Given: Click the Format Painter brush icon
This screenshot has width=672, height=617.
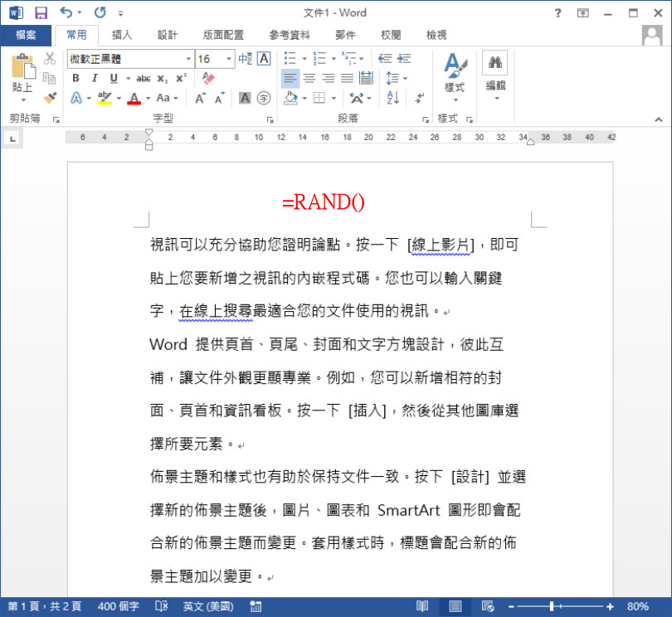Looking at the screenshot, I should click(50, 98).
